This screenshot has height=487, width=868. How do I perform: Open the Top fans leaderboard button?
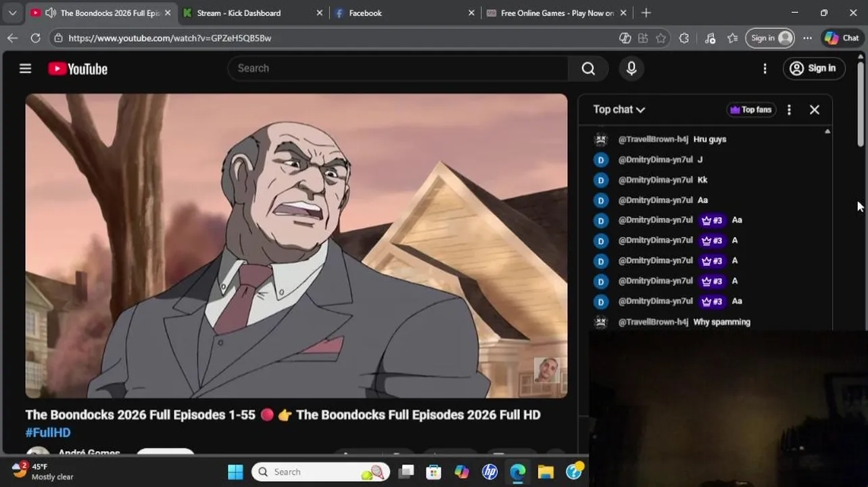point(751,110)
